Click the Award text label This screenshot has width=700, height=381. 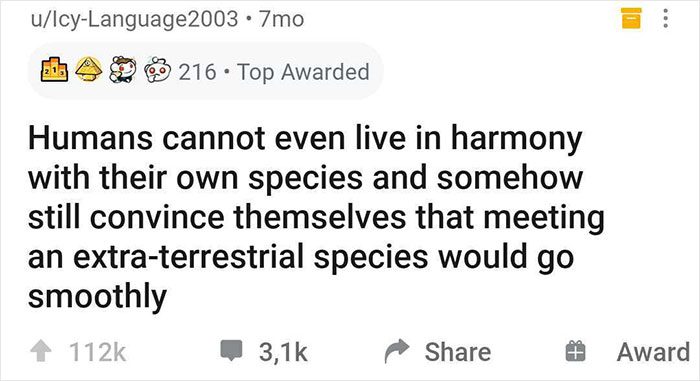click(654, 352)
